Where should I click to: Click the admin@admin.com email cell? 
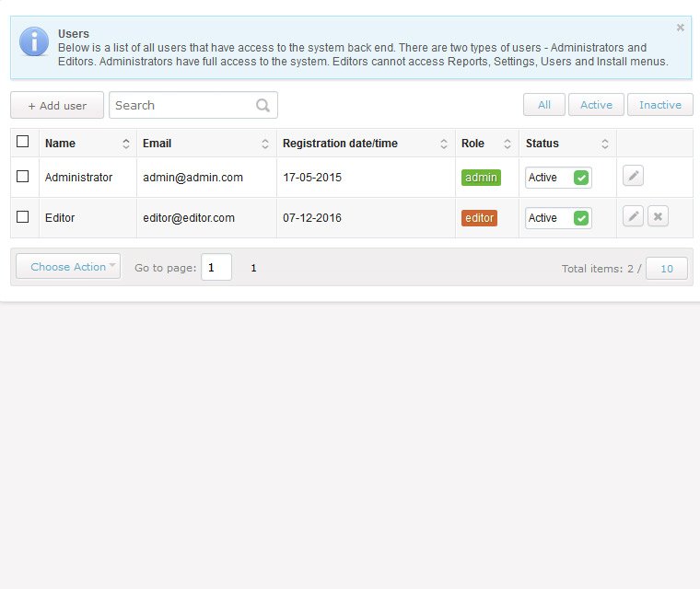[192, 178]
